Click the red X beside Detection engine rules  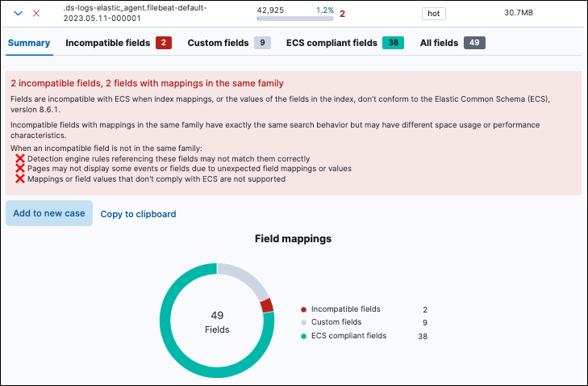pyautogui.click(x=20, y=160)
